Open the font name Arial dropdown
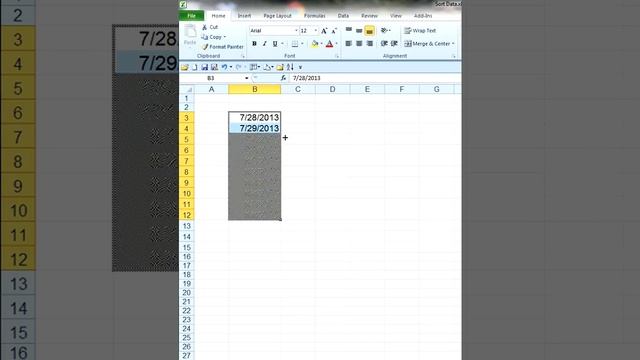The height and width of the screenshot is (360, 640). 296,31
